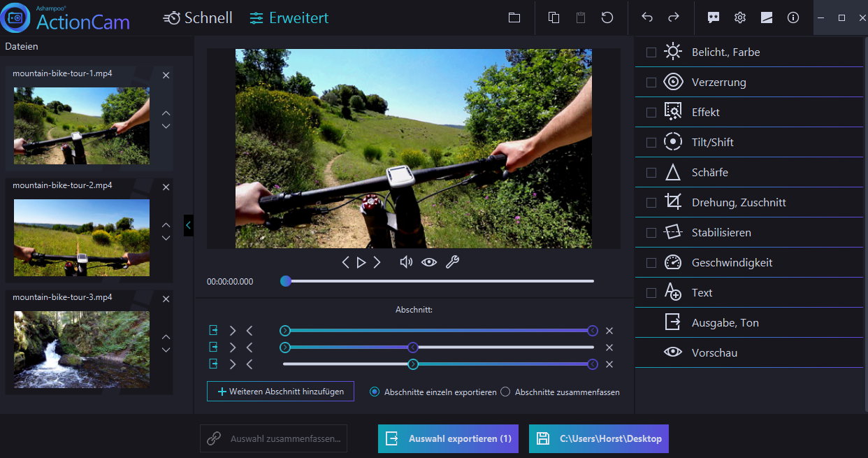868x458 pixels.
Task: Enable the Stabilisieren checkbox
Action: (x=651, y=232)
